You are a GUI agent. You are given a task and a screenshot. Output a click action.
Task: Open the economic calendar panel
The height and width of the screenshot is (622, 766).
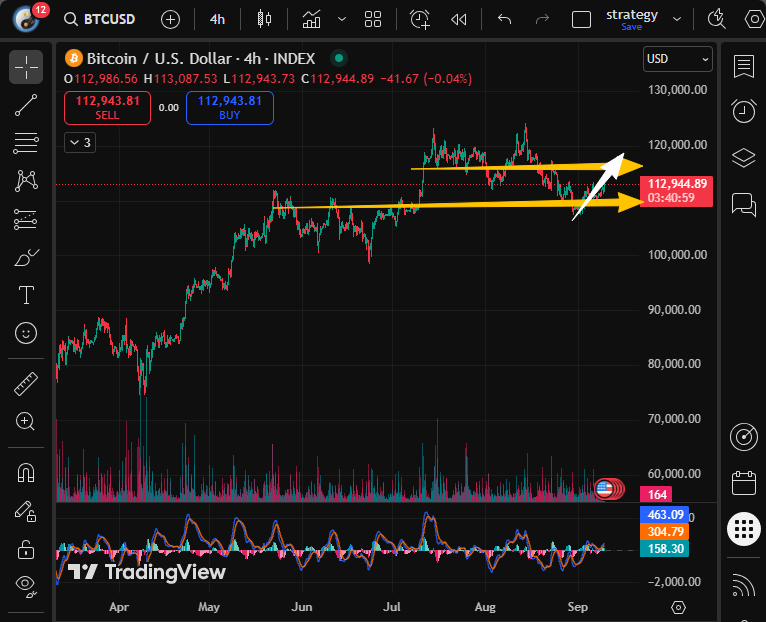coord(744,483)
